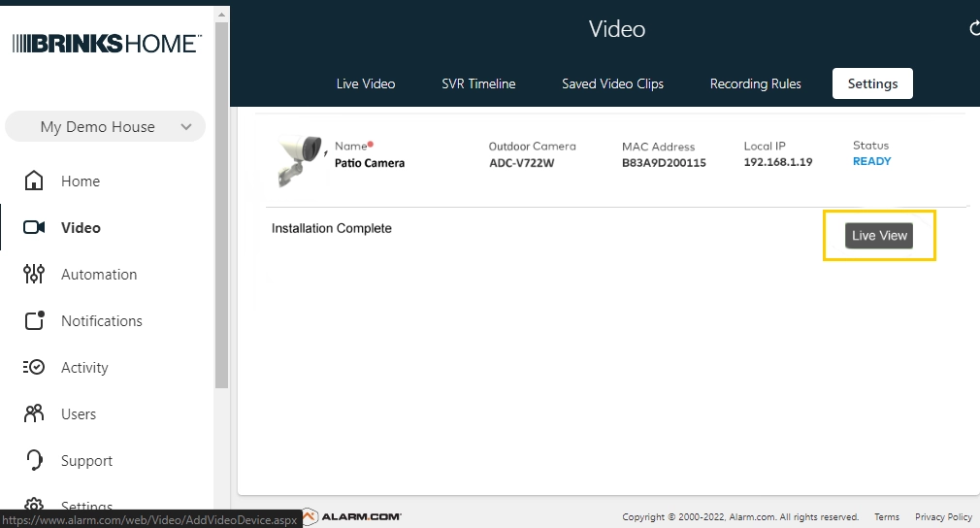Screen dimensions: 980x528
Task: Click the Home house icon in sidebar
Action: [34, 181]
